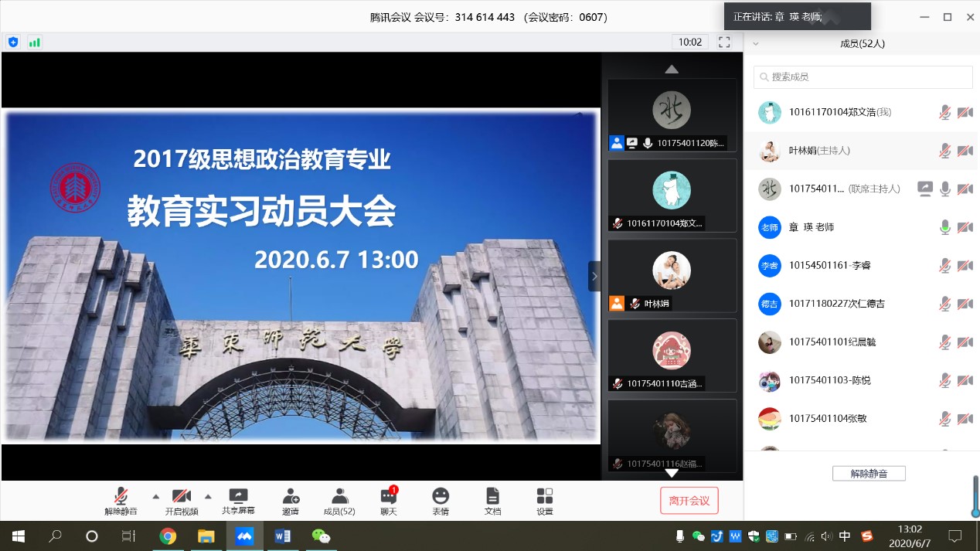The height and width of the screenshot is (551, 980).
Task: Collapse the 成员(52人) panel header chevron
Action: pos(756,44)
